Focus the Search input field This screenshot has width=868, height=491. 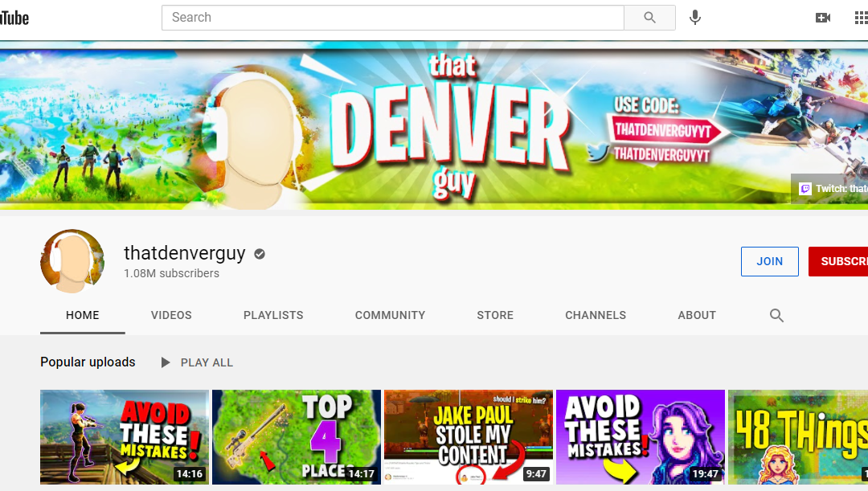click(392, 18)
